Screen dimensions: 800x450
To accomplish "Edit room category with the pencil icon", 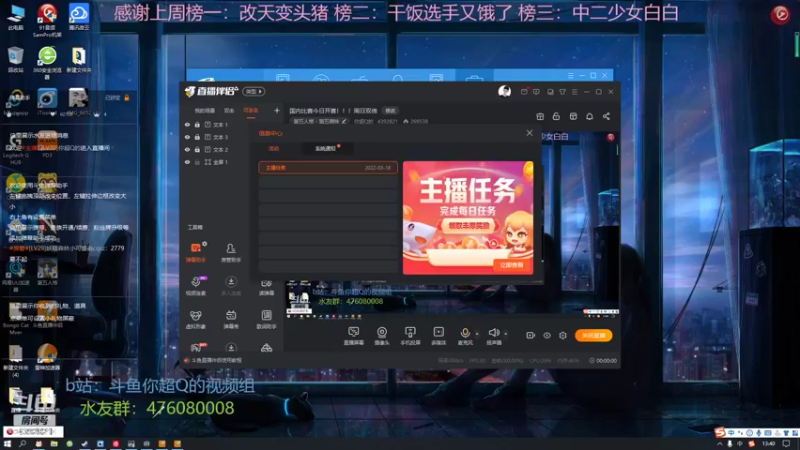I will [344, 121].
